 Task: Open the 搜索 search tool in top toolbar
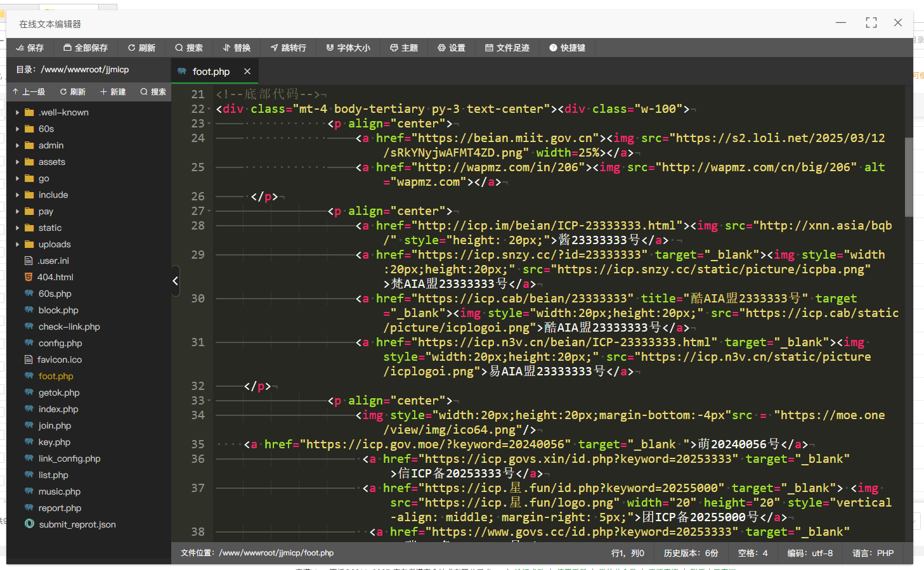pos(189,48)
